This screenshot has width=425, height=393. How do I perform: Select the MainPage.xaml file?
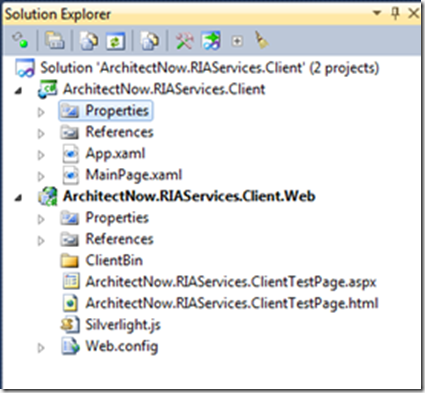[134, 175]
